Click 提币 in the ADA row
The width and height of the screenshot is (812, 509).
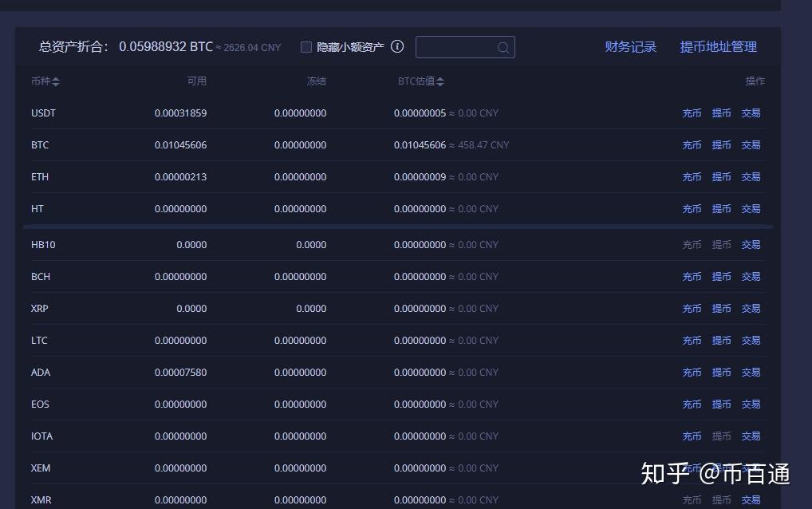coord(721,373)
